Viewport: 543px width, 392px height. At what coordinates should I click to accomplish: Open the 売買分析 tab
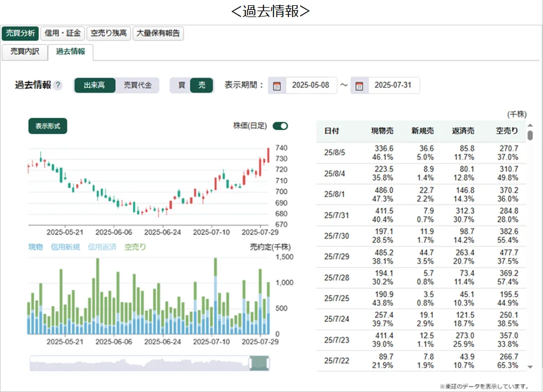pyautogui.click(x=21, y=34)
